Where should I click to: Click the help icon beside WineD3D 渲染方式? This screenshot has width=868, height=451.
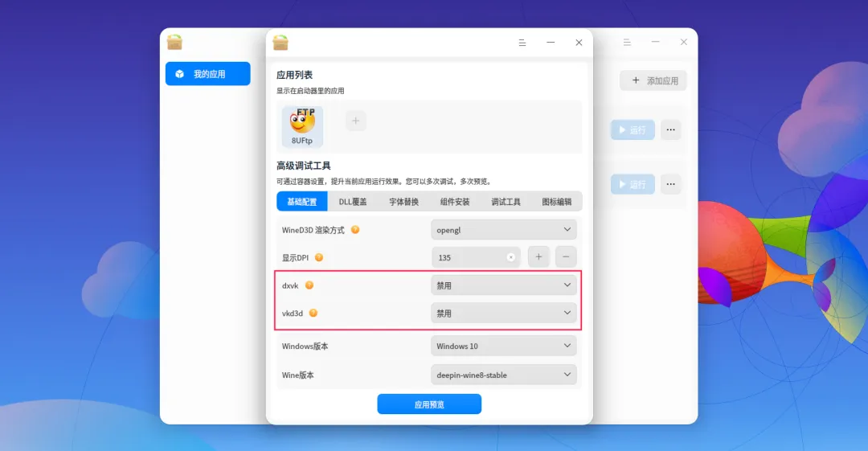click(355, 230)
